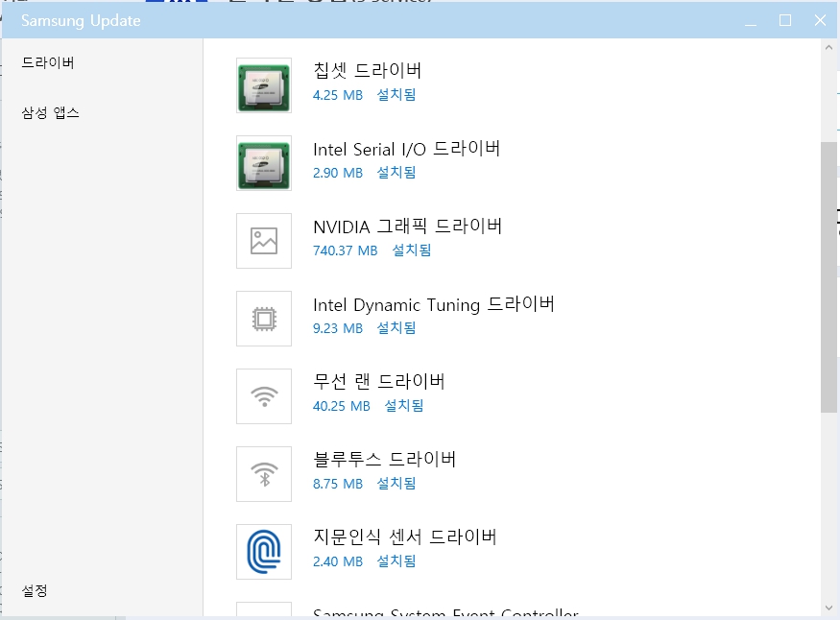Select the 블루투스 드라이버 title
This screenshot has width=840, height=620.
click(x=384, y=459)
